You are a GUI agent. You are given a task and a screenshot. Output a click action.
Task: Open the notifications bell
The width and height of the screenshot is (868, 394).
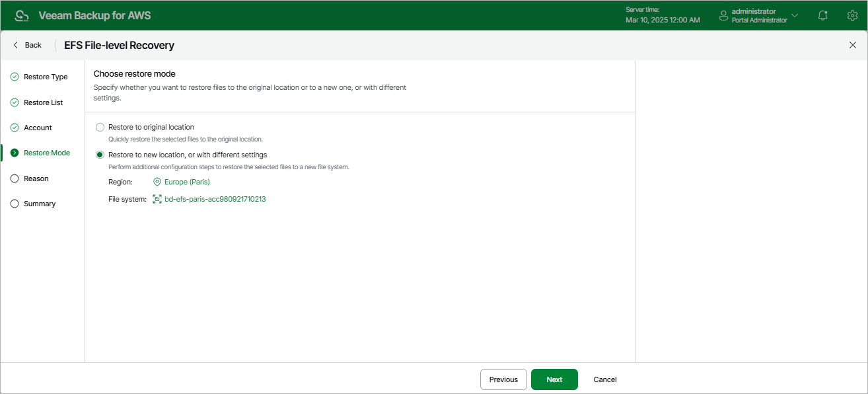822,15
